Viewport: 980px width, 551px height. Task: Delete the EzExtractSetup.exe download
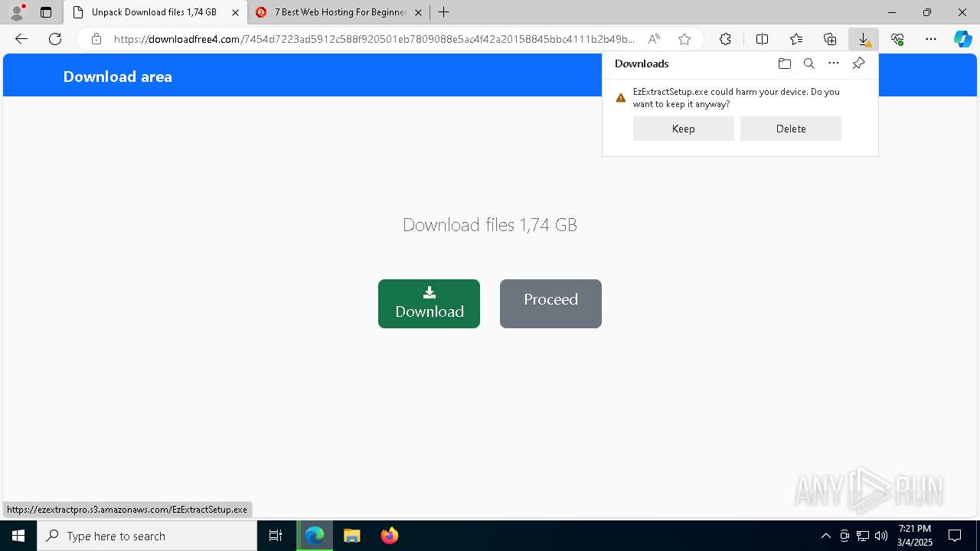[x=791, y=129]
